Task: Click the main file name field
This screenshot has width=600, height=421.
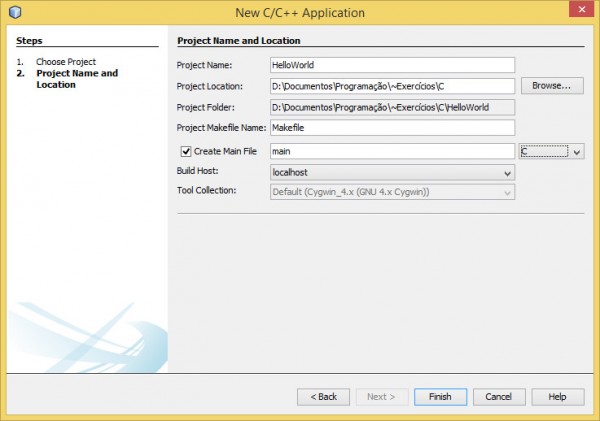Action: [392, 152]
